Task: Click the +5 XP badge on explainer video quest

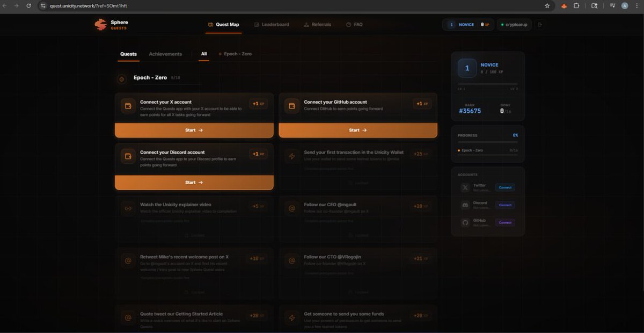Action: 258,206
